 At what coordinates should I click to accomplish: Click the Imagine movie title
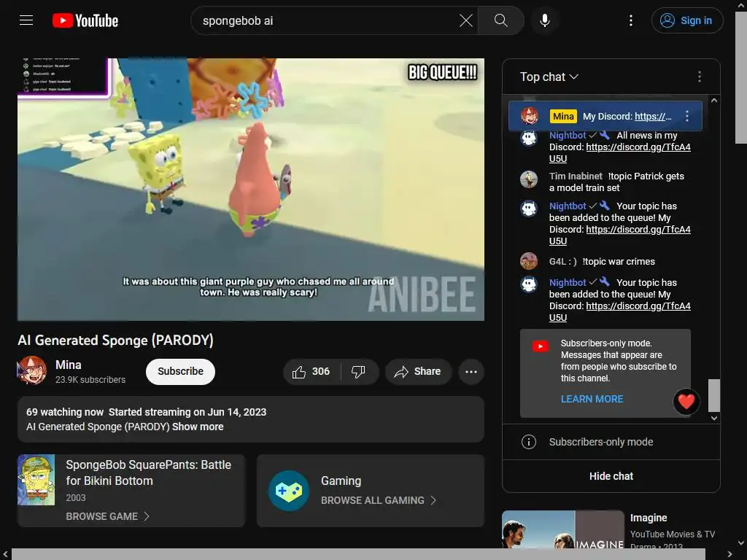click(x=649, y=518)
